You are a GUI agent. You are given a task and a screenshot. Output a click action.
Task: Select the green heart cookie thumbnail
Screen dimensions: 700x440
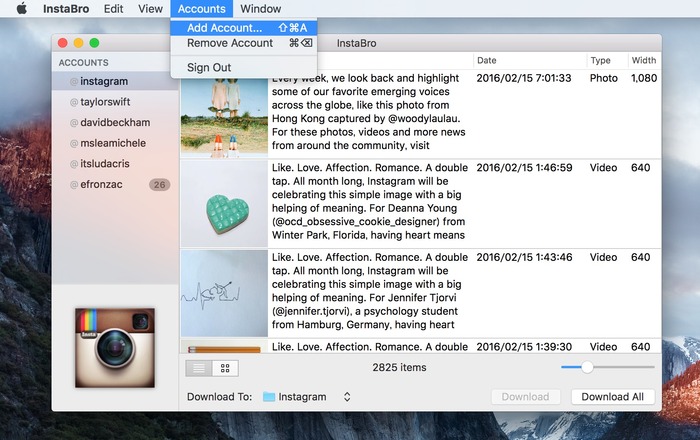tap(225, 204)
